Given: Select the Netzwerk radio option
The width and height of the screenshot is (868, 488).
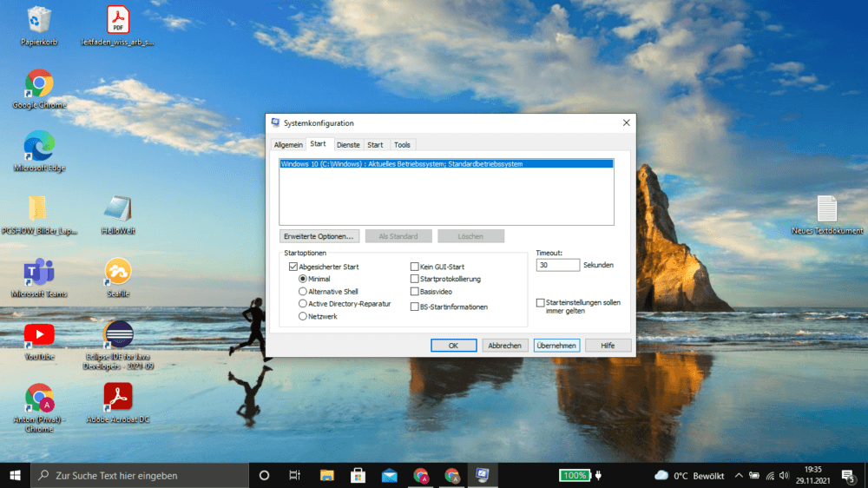Looking at the screenshot, I should 303,316.
